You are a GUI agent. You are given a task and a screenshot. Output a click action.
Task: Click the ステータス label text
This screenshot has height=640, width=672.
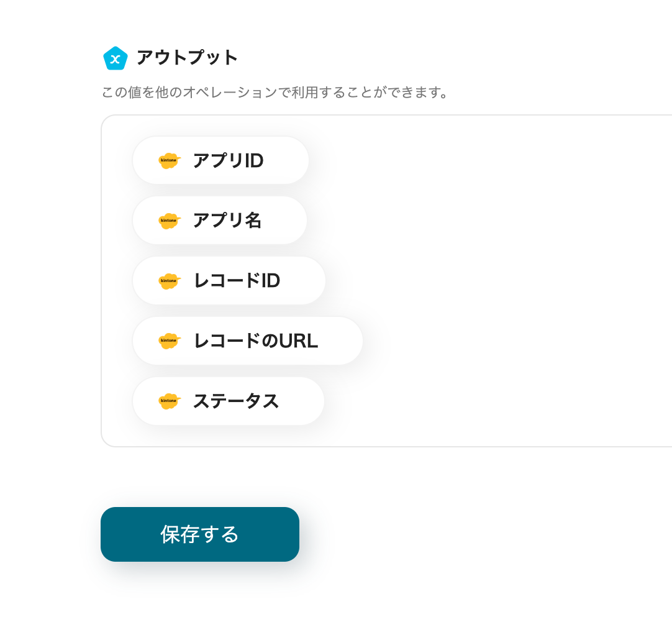pos(237,401)
